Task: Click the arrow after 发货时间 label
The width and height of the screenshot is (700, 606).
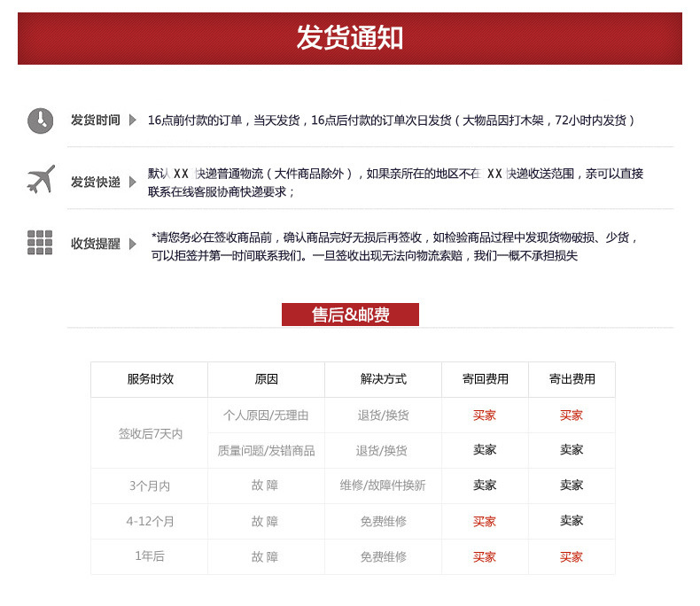Action: coord(133,120)
